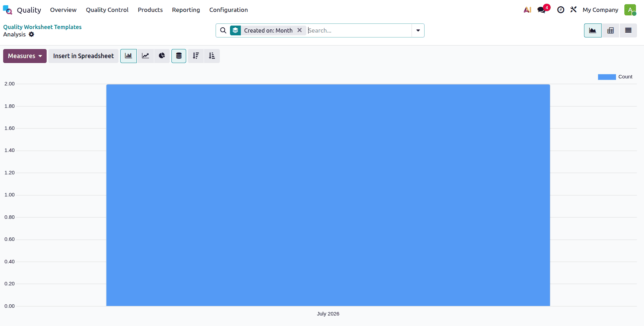Select bar chart mode

coord(128,56)
